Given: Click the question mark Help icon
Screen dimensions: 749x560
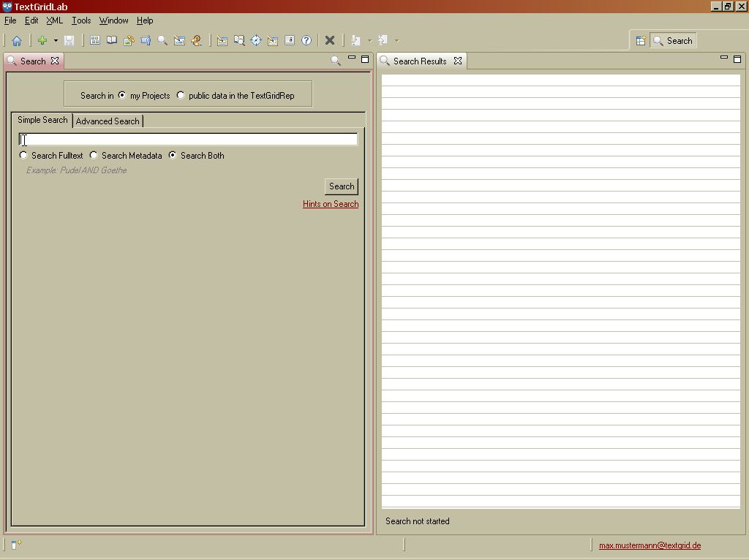Looking at the screenshot, I should (x=306, y=41).
